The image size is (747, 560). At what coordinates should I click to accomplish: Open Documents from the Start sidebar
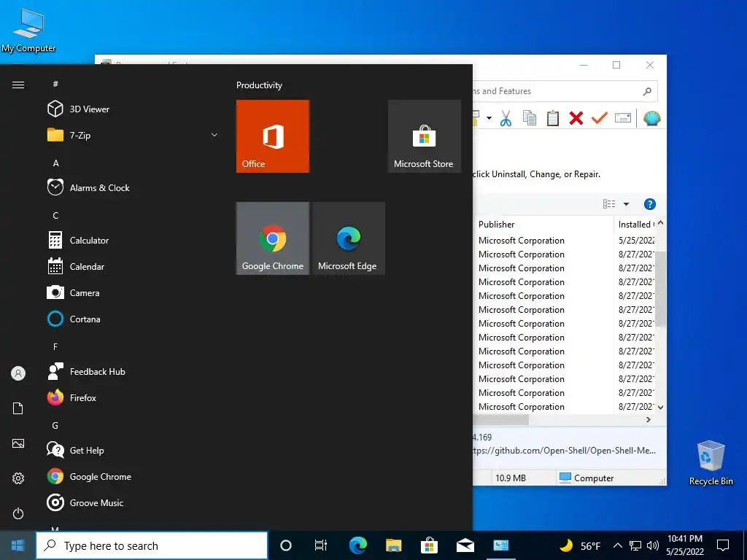tap(18, 408)
